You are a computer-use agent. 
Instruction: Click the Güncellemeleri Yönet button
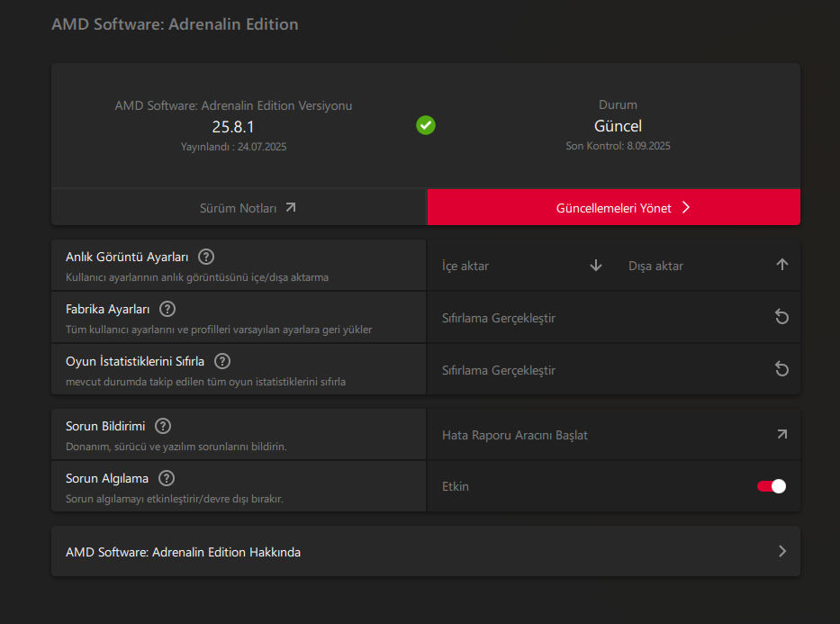coord(614,207)
